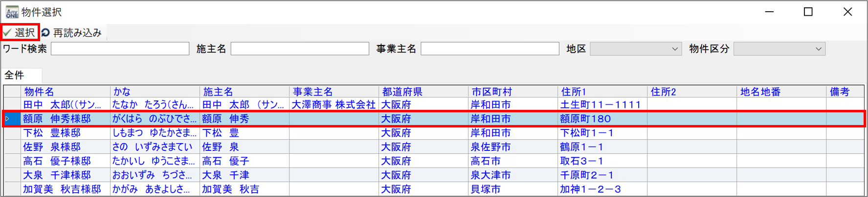This screenshot has width=868, height=197.
Task: Click the 事業主名 search field
Action: click(x=490, y=49)
